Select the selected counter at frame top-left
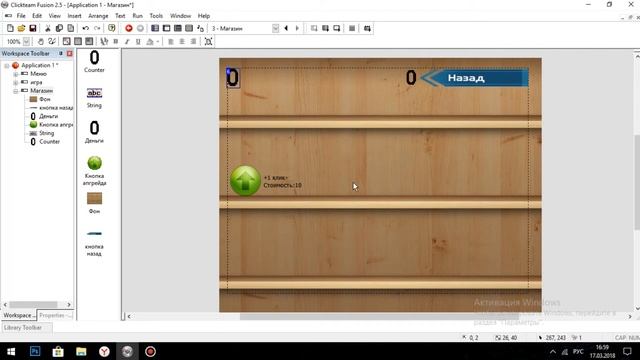The width and height of the screenshot is (640, 360). pos(233,78)
